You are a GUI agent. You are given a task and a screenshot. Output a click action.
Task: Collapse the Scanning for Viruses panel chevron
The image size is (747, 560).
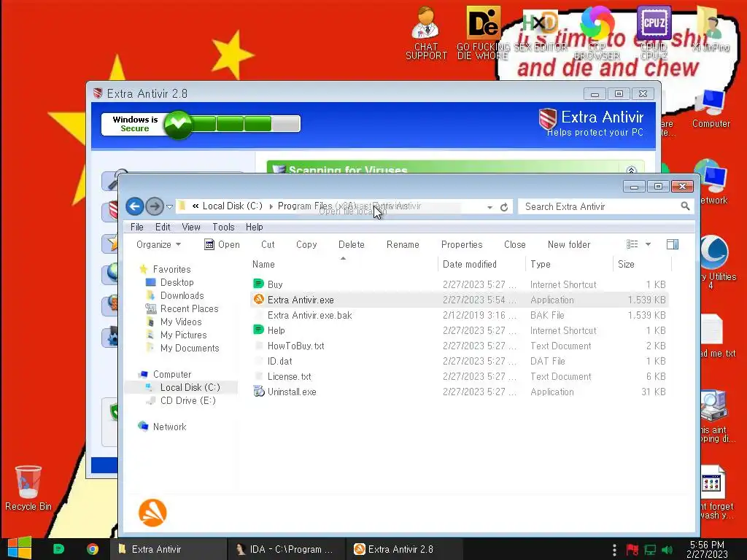coord(631,170)
